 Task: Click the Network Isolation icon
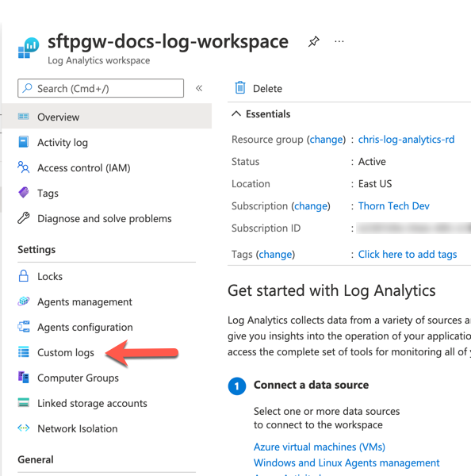23,428
